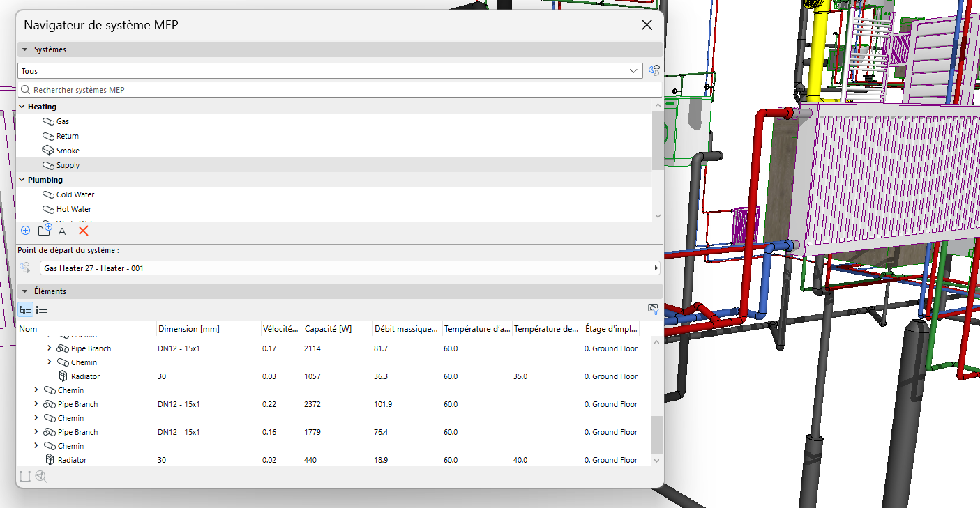Click the Cold Water pipe icon
Image resolution: width=980 pixels, height=508 pixels.
pyautogui.click(x=48, y=194)
